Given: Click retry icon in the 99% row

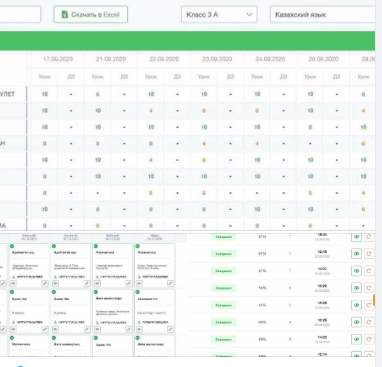Looking at the screenshot, I should 369,339.
